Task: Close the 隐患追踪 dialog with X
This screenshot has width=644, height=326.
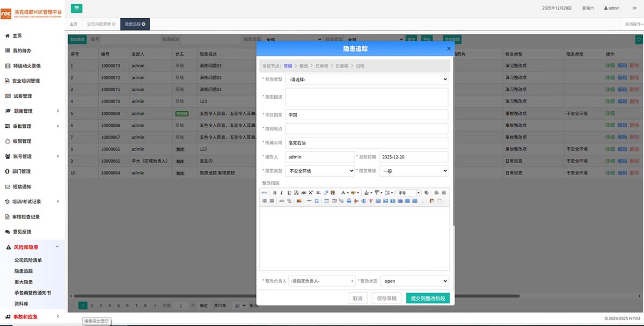Action: (x=449, y=48)
